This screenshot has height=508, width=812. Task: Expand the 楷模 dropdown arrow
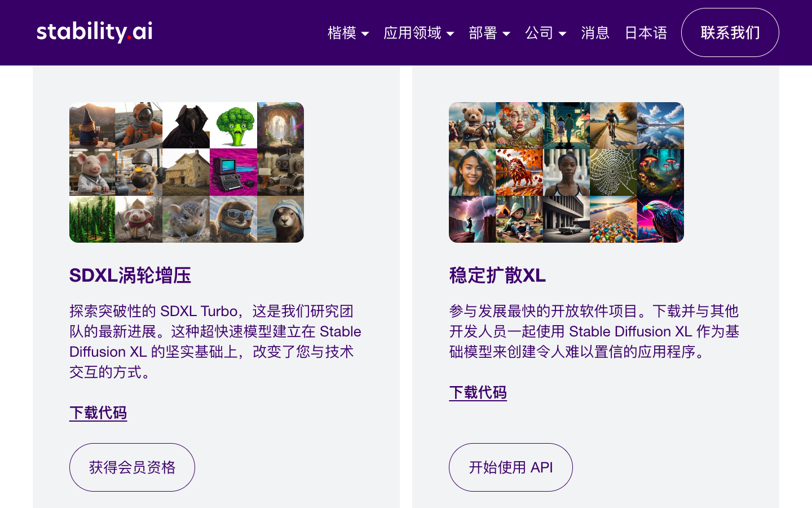click(x=365, y=34)
